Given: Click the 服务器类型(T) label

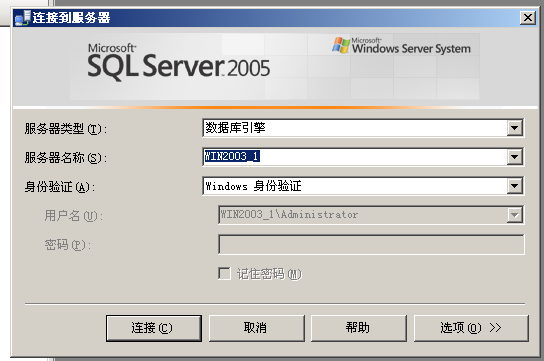Looking at the screenshot, I should 66,129.
